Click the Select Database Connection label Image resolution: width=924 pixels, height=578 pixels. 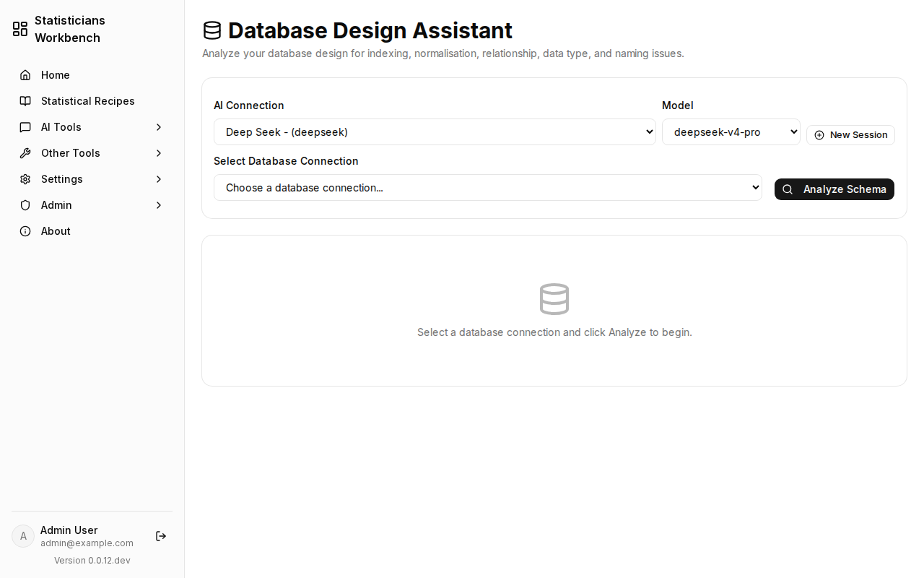[x=286, y=161]
